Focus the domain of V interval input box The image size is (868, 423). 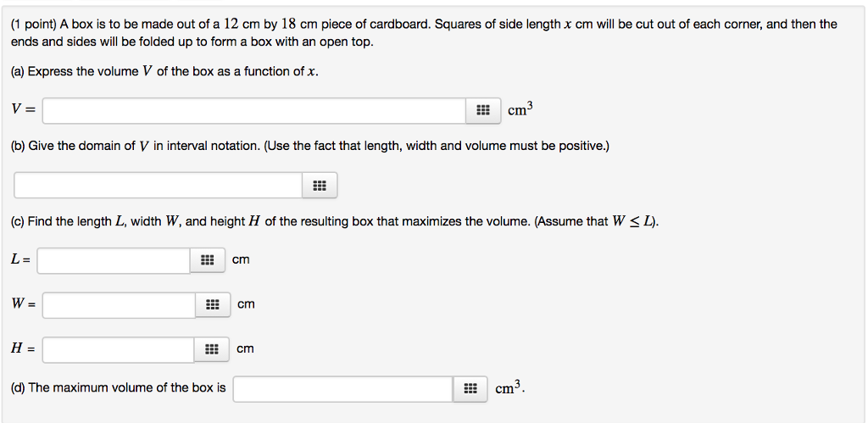pyautogui.click(x=159, y=186)
